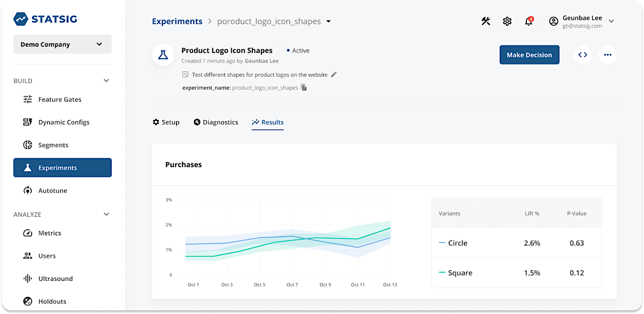Copy the experiment_name value
This screenshot has height=314, width=644.
[x=304, y=87]
